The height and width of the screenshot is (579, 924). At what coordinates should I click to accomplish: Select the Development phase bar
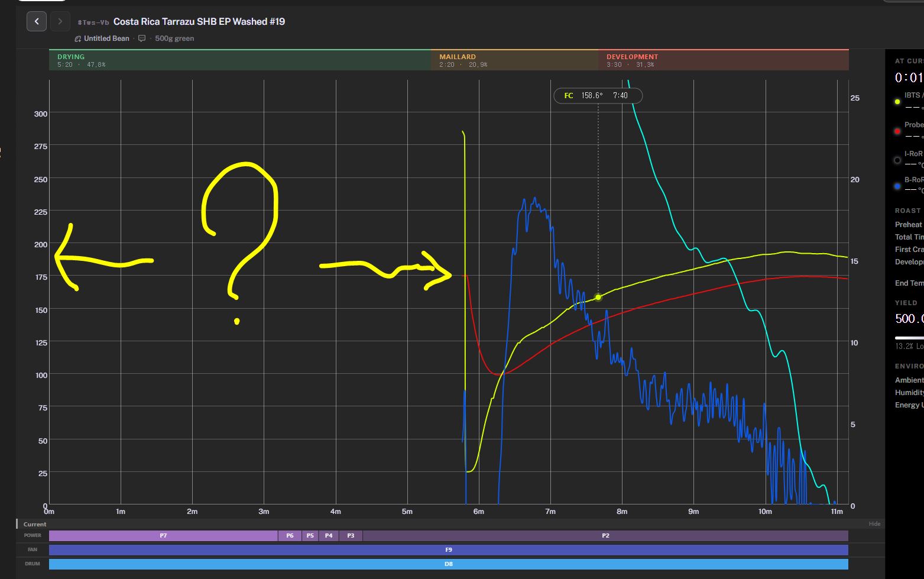[x=723, y=60]
